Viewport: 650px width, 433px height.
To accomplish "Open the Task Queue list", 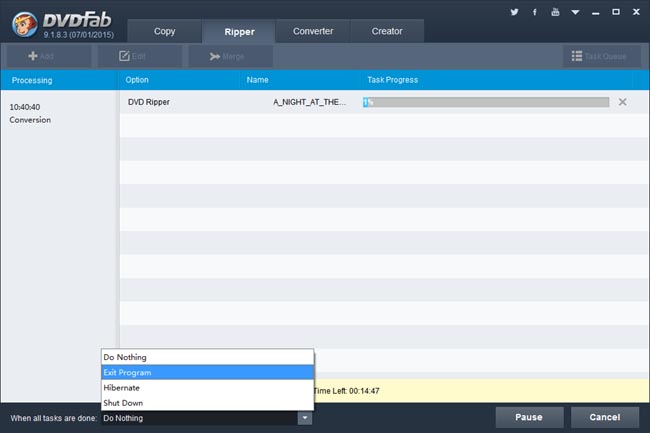I will click(x=601, y=56).
